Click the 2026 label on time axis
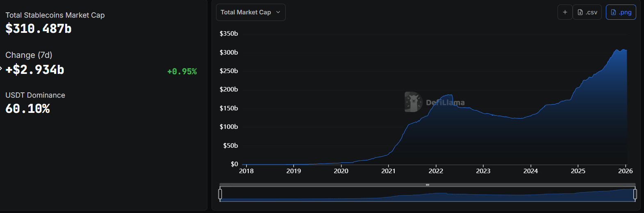Viewport: 644px width, 213px height. (x=625, y=171)
